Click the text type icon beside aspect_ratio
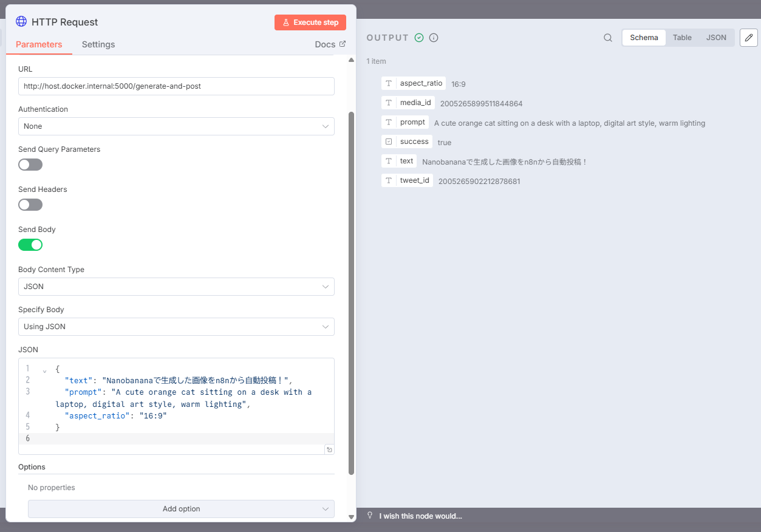This screenshot has width=761, height=532. pyautogui.click(x=389, y=83)
